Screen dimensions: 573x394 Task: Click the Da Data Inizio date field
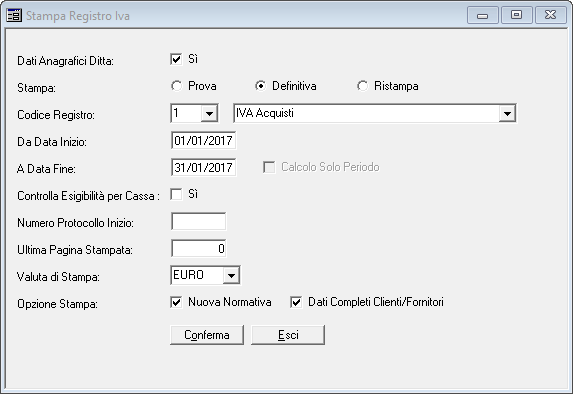tap(204, 140)
